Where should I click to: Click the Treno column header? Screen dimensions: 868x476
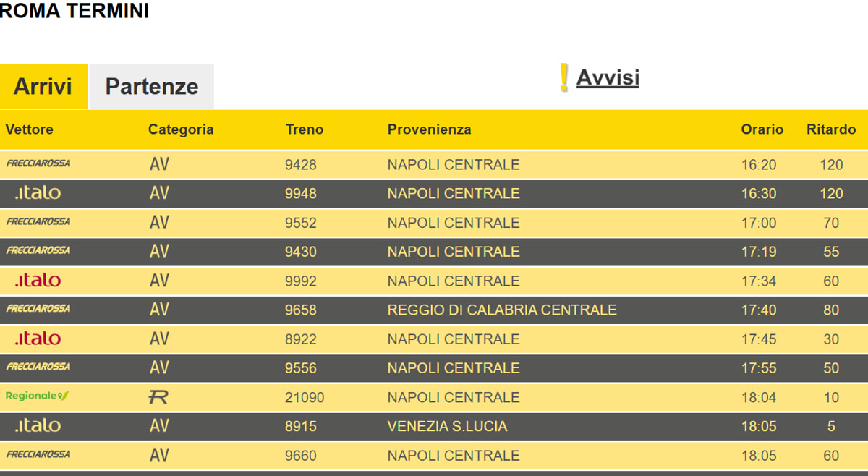305,129
